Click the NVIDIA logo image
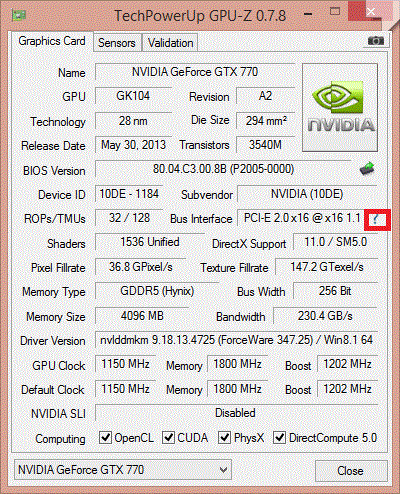 click(x=340, y=107)
